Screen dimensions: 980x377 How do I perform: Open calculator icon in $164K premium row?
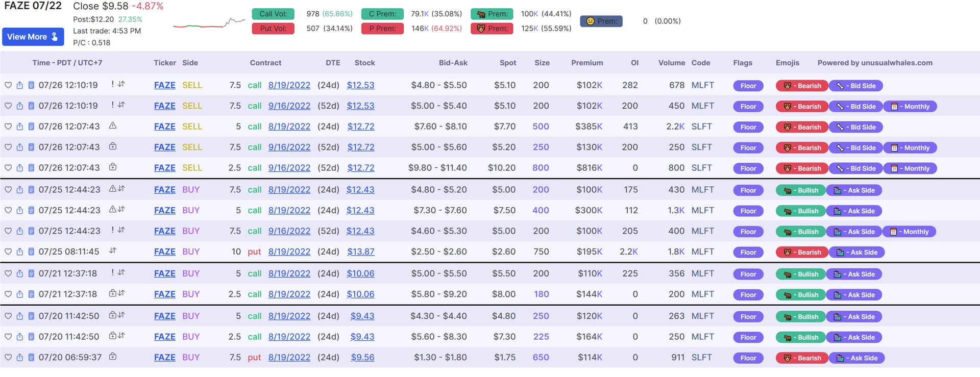pyautogui.click(x=31, y=337)
